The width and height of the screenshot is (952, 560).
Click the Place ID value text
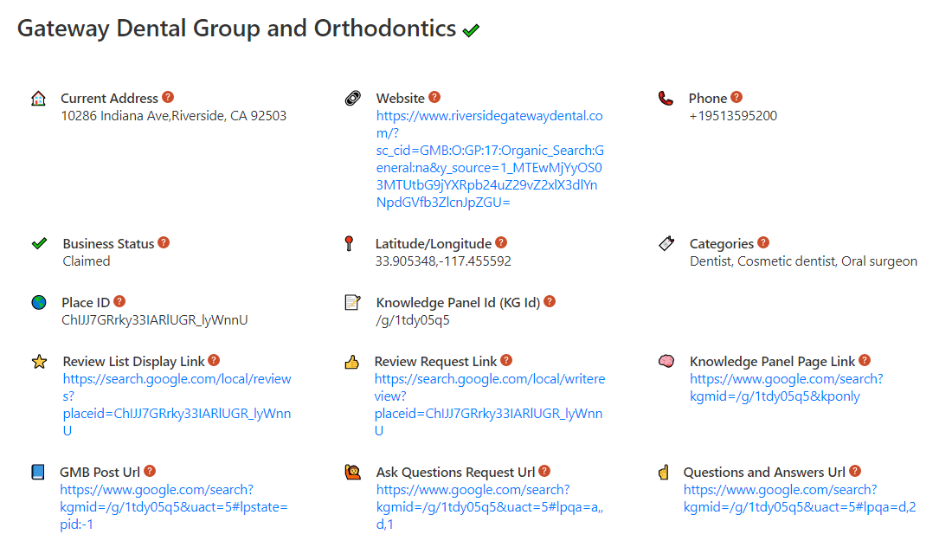pyautogui.click(x=155, y=320)
